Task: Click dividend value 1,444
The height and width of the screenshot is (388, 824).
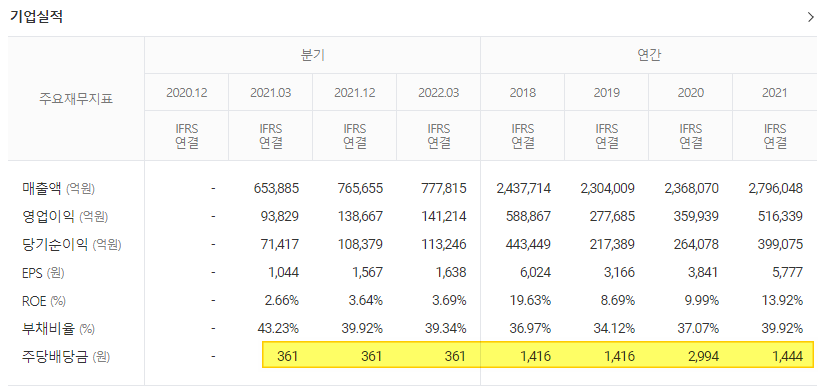Action: 787,356
